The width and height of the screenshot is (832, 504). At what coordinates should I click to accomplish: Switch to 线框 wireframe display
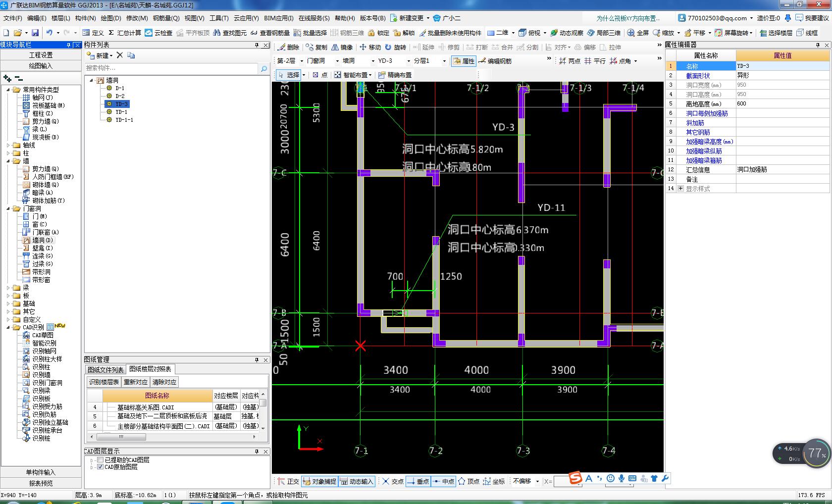[x=807, y=33]
